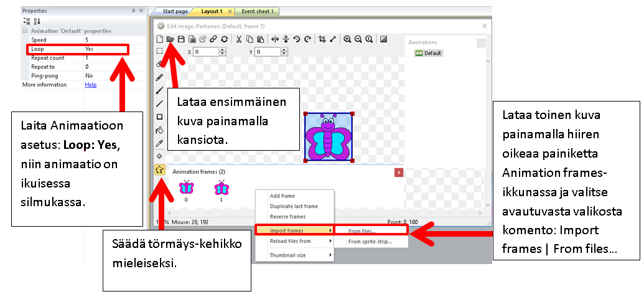644x294 pixels.
Task: Select animation frame 0 thumbnail
Action: (x=186, y=188)
